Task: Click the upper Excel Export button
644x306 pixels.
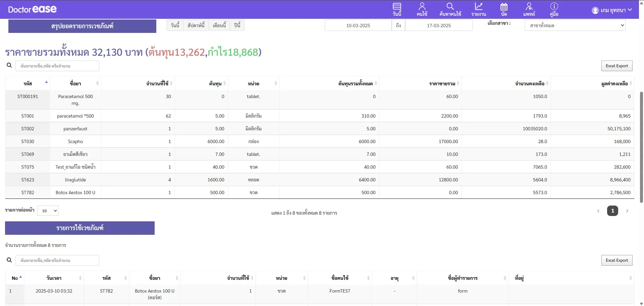Action: point(616,66)
